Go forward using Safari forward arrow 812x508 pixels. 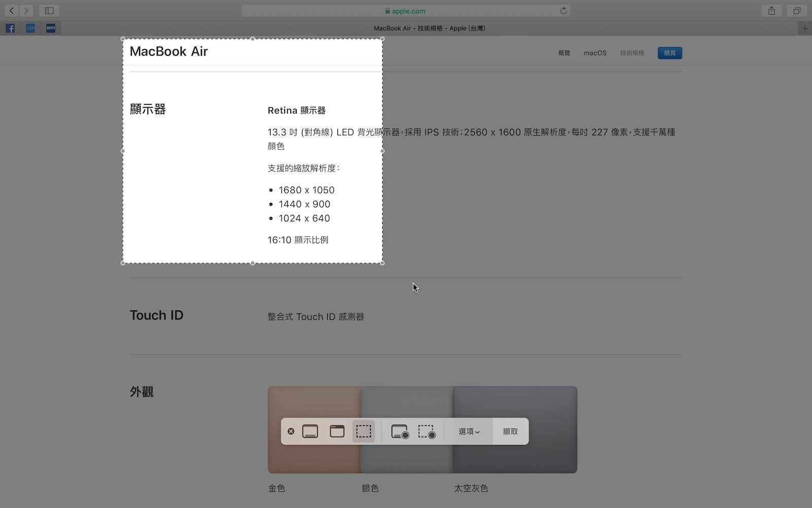point(26,11)
